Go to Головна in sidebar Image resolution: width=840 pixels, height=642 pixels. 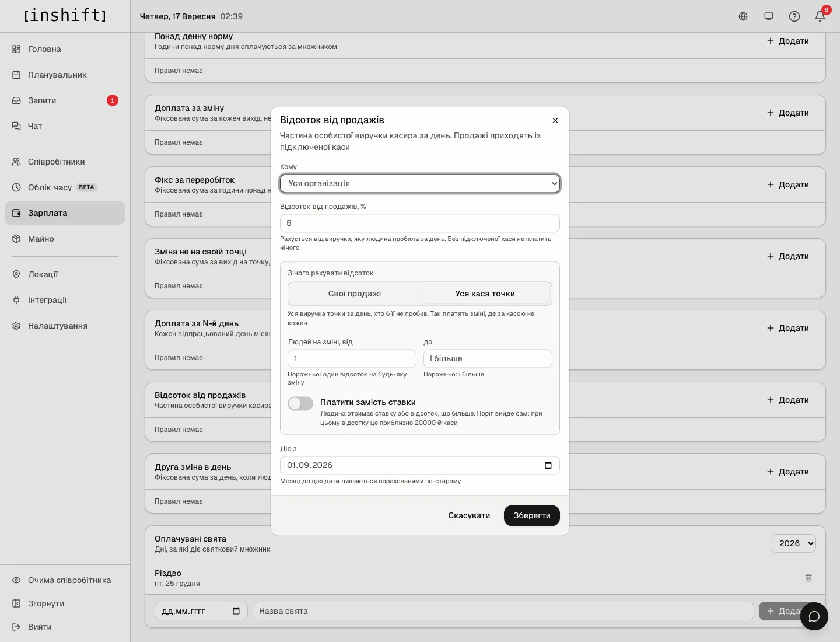65,49
